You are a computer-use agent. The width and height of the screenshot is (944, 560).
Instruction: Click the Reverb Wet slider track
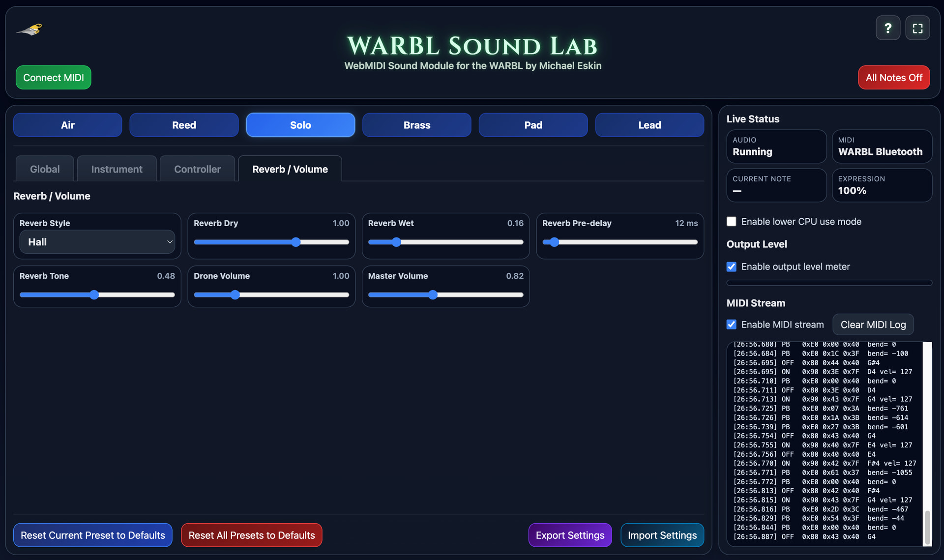click(x=445, y=242)
